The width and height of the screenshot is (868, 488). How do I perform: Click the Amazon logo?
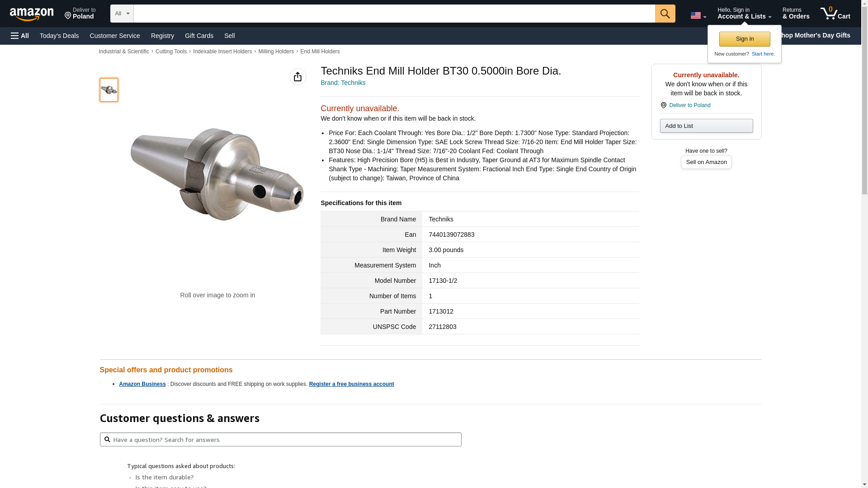pos(32,14)
